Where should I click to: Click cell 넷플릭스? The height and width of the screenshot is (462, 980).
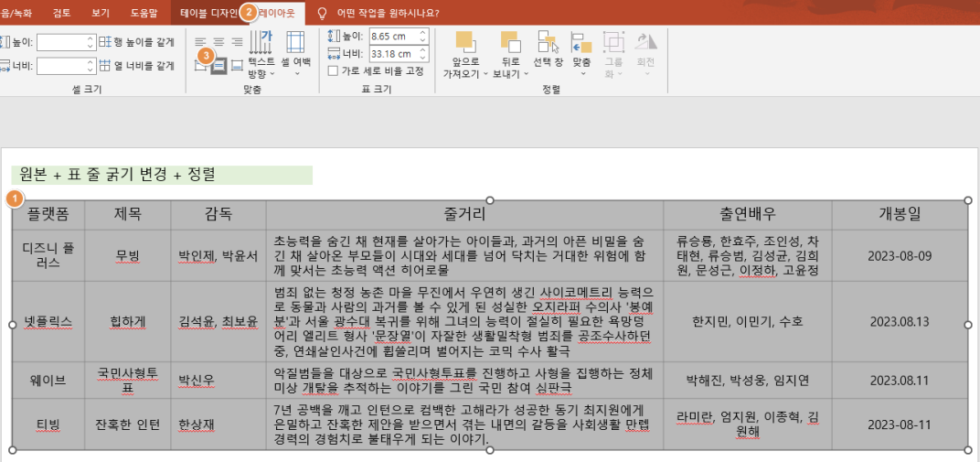coord(48,321)
